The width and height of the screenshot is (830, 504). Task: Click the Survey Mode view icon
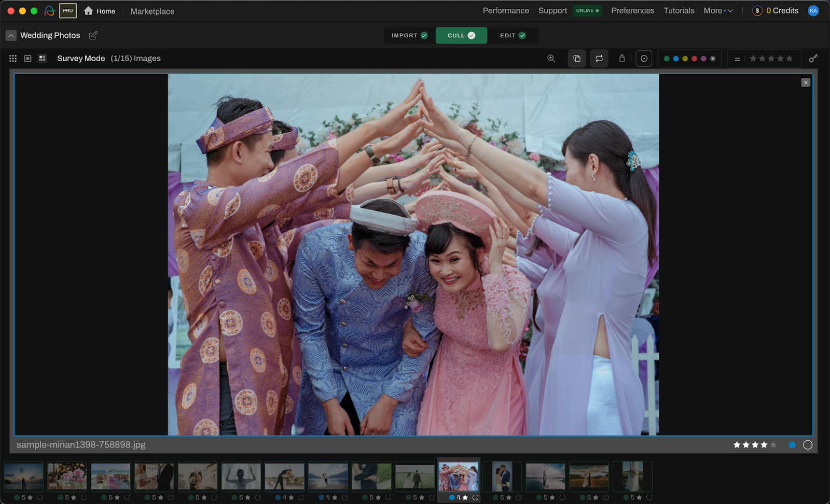[x=43, y=59]
